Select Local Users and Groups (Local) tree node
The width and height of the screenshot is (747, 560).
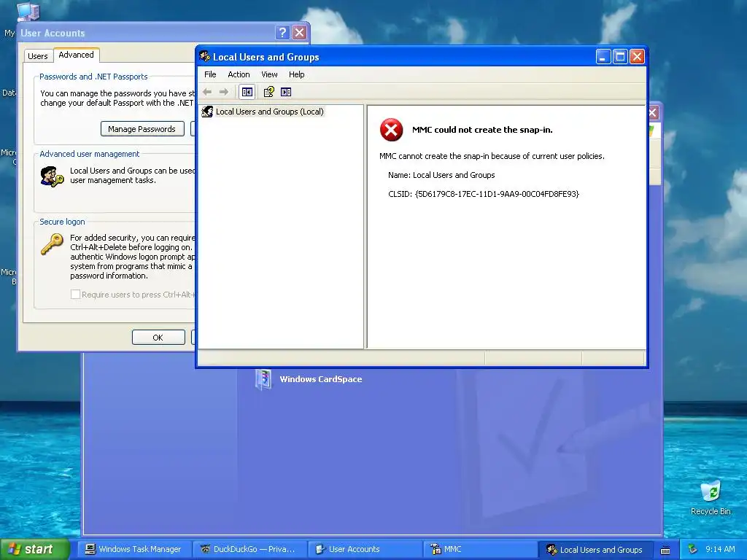pyautogui.click(x=270, y=112)
